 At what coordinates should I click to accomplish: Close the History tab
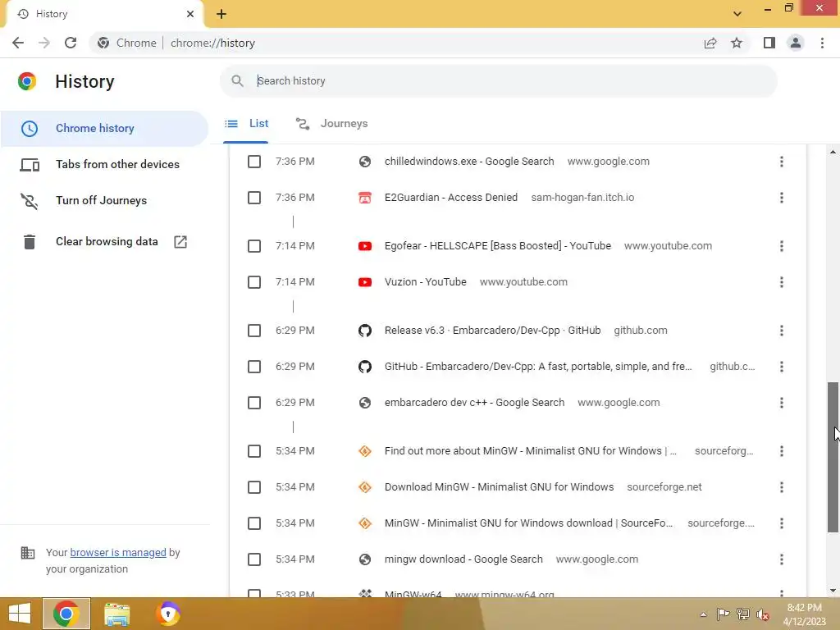click(190, 14)
